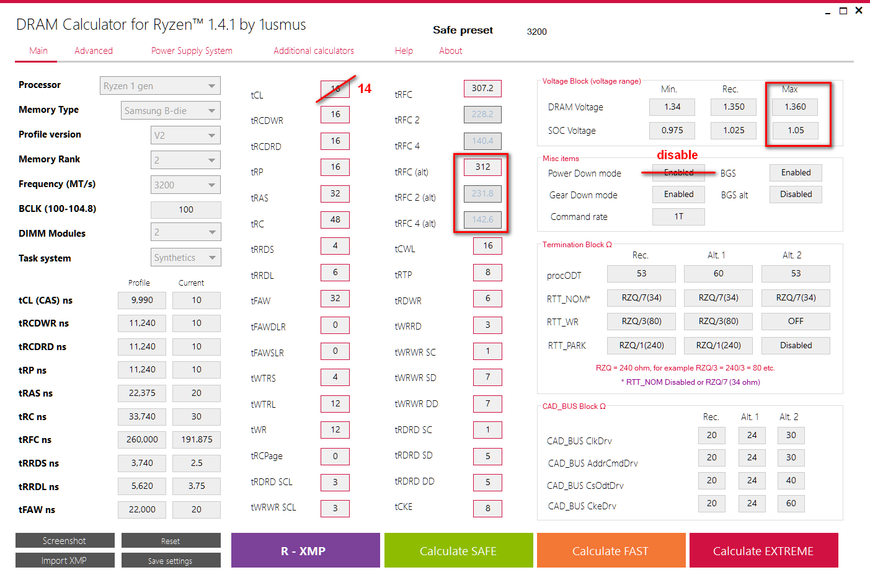Select the tWRWR SD value box
This screenshot has height=588, width=870.
pyautogui.click(x=487, y=377)
